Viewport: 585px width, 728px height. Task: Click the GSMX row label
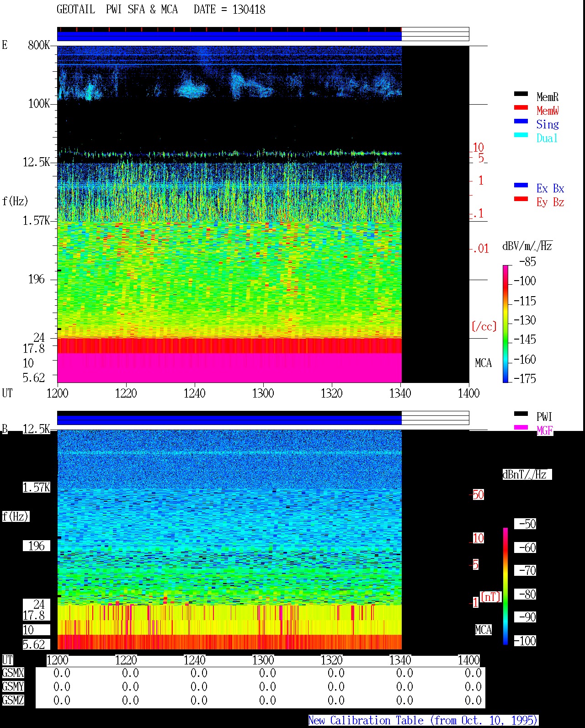13,673
